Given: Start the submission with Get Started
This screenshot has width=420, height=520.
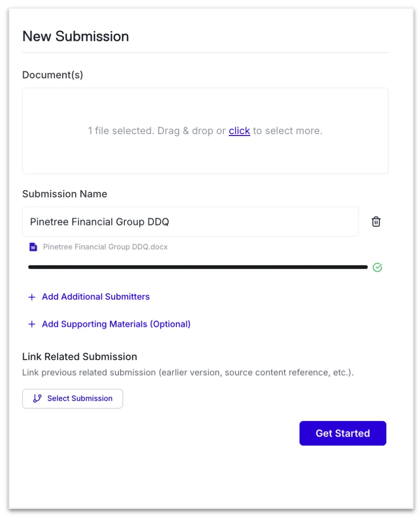Looking at the screenshot, I should pyautogui.click(x=343, y=433).
